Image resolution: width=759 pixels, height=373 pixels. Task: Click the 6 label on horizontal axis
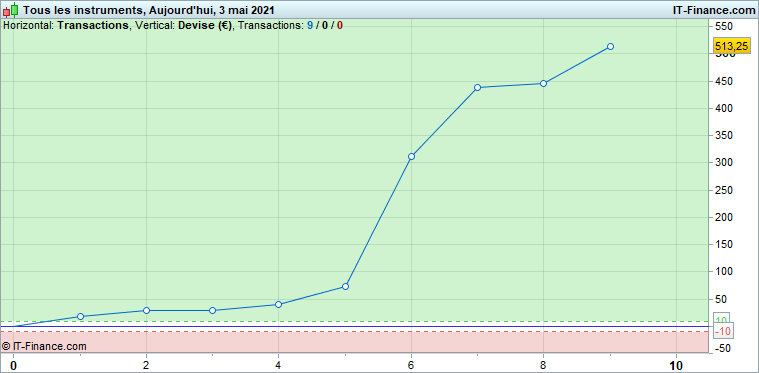pyautogui.click(x=411, y=365)
